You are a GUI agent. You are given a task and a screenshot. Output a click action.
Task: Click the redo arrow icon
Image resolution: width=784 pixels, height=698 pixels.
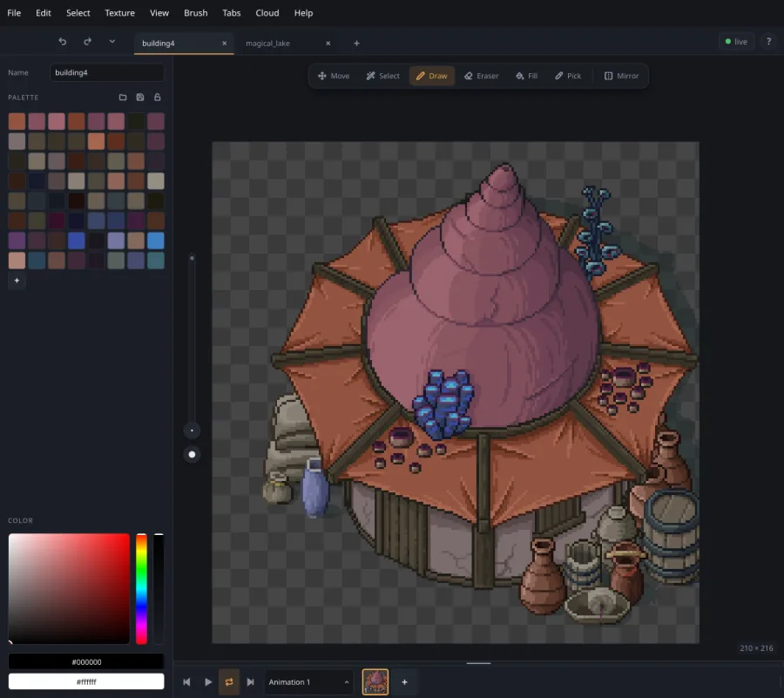coord(87,42)
